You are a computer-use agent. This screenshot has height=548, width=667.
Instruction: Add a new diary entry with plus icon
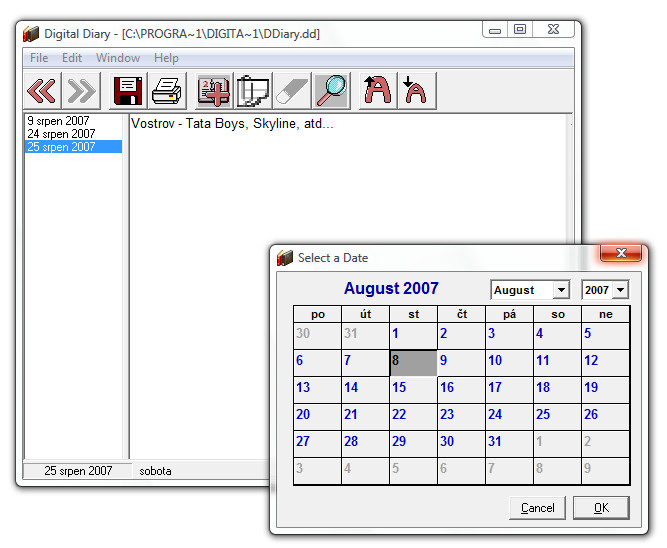coord(214,91)
